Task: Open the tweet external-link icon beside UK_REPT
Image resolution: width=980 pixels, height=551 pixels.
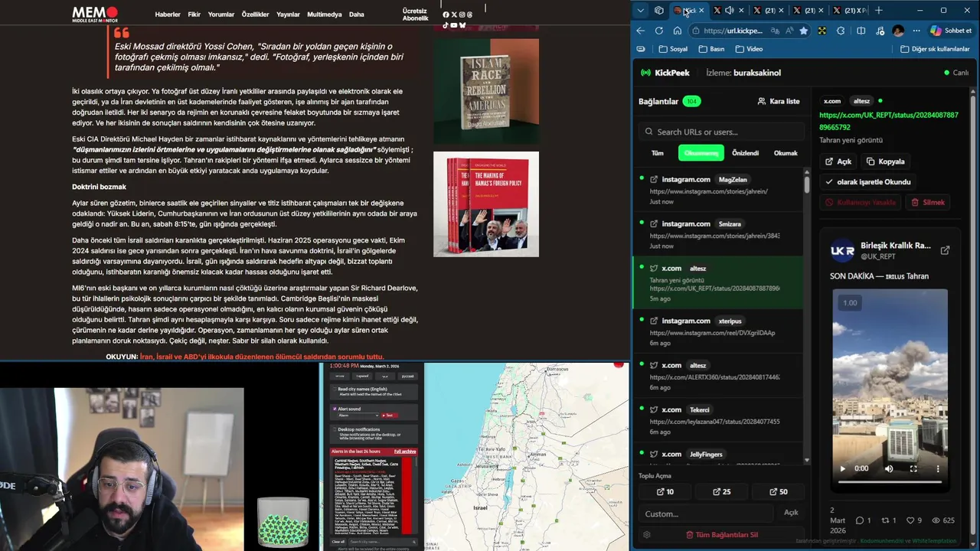Action: pos(946,250)
